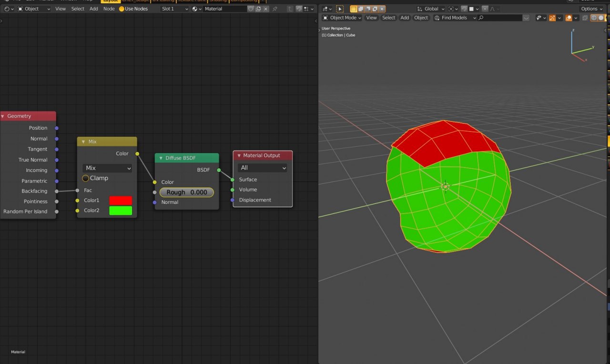Click the proportional editing icon
The height and width of the screenshot is (364, 610).
(485, 9)
